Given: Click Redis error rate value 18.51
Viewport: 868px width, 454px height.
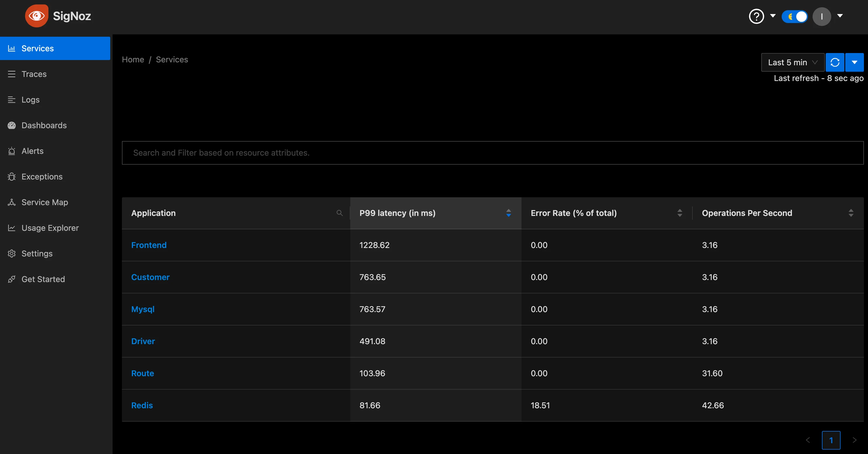Looking at the screenshot, I should 540,405.
